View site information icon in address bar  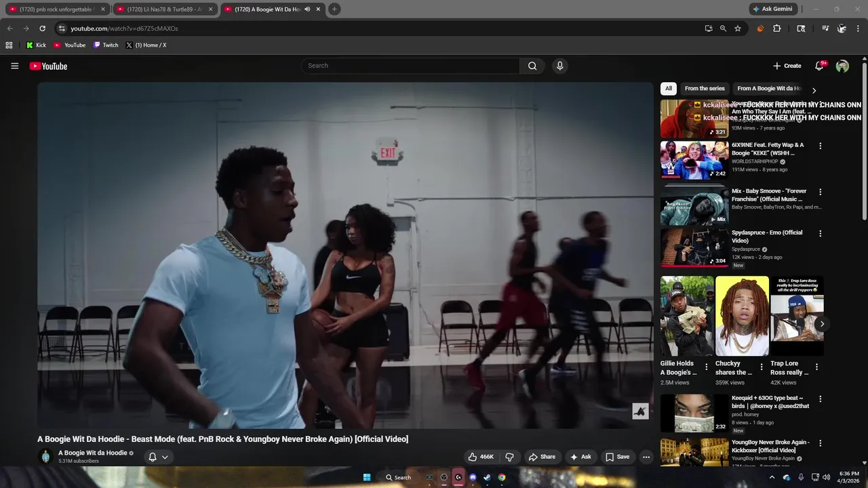(62, 28)
